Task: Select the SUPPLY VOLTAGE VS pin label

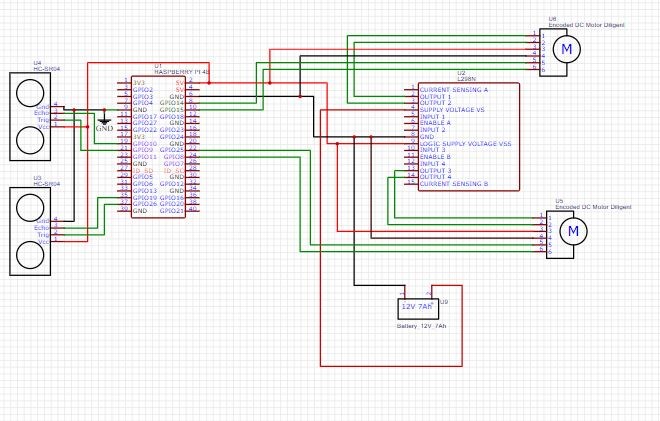Action: pos(452,110)
